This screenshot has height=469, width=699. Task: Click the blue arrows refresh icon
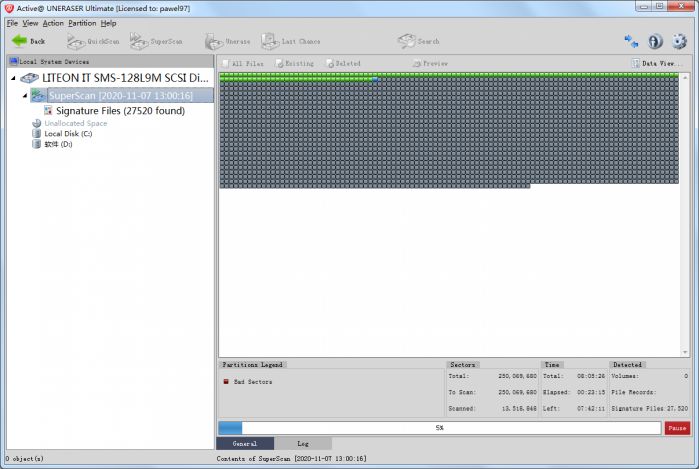[x=631, y=41]
